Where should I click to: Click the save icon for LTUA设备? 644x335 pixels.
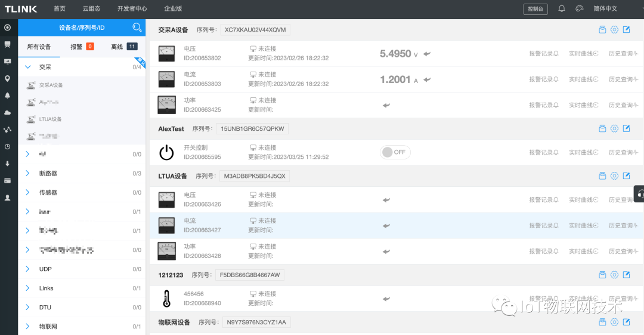[x=602, y=176]
